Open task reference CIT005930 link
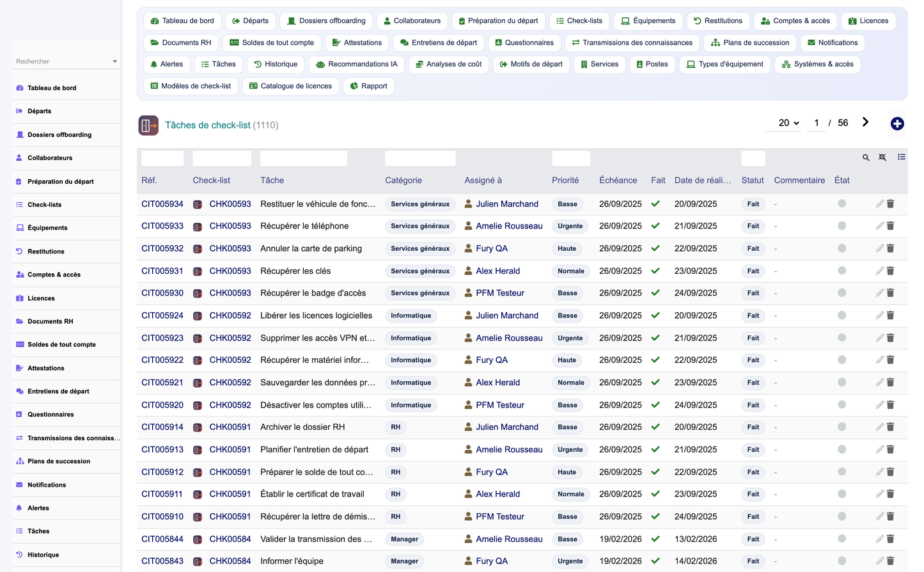 [162, 293]
